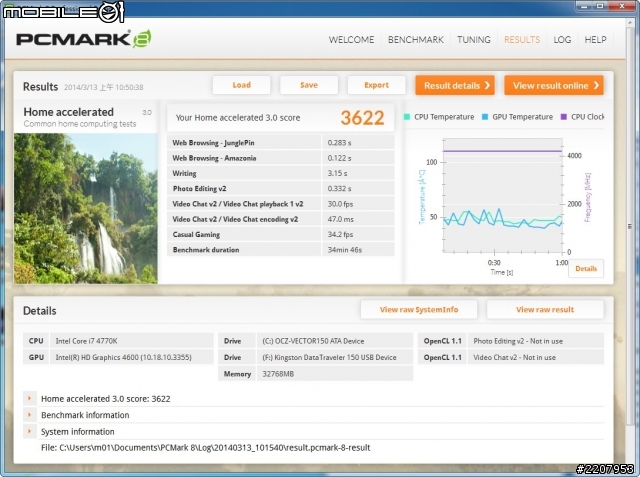This screenshot has height=477, width=640.
Task: Click the results timestamp text
Action: click(104, 87)
